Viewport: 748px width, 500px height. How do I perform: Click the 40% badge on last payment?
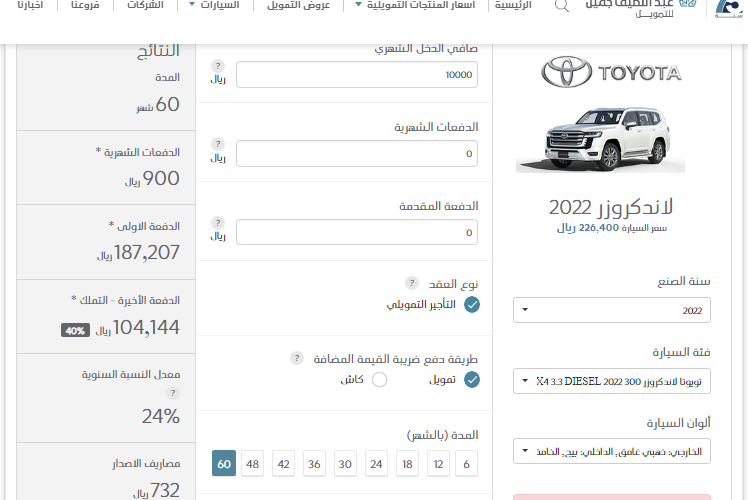click(x=75, y=330)
